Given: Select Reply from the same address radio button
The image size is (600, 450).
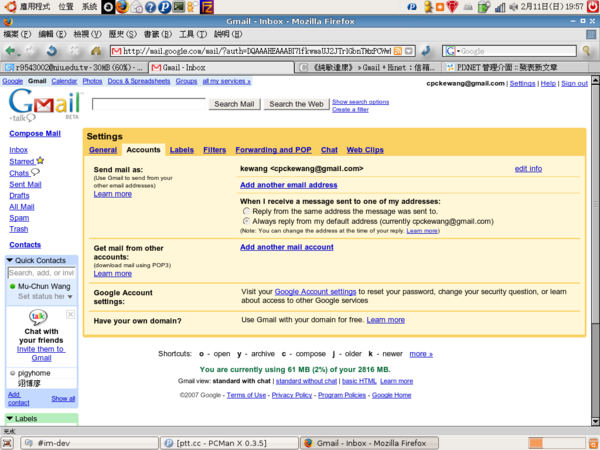Looking at the screenshot, I should (x=246, y=211).
